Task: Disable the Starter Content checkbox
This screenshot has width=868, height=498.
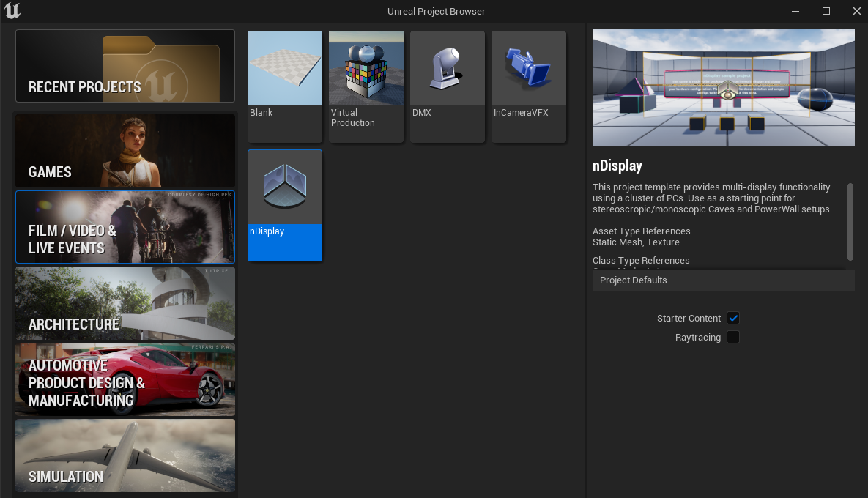Action: click(733, 318)
